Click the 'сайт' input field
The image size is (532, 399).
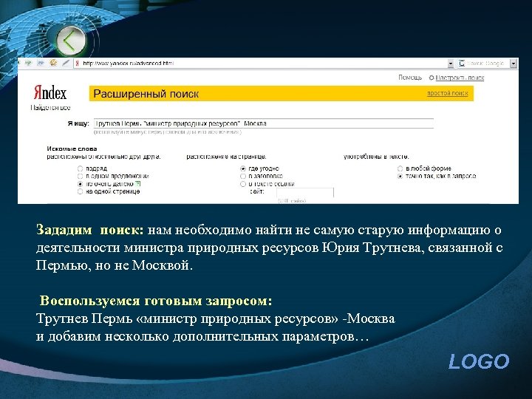tap(305, 192)
